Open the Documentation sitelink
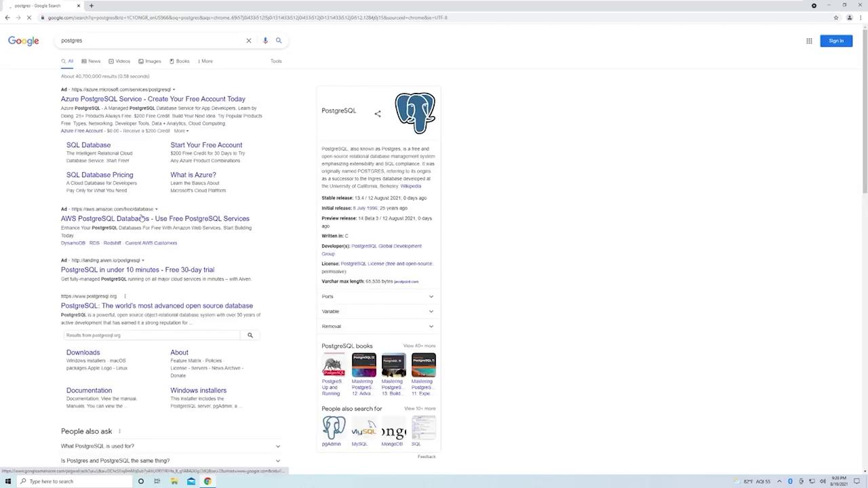Image resolution: width=868 pixels, height=488 pixels. pos(89,390)
